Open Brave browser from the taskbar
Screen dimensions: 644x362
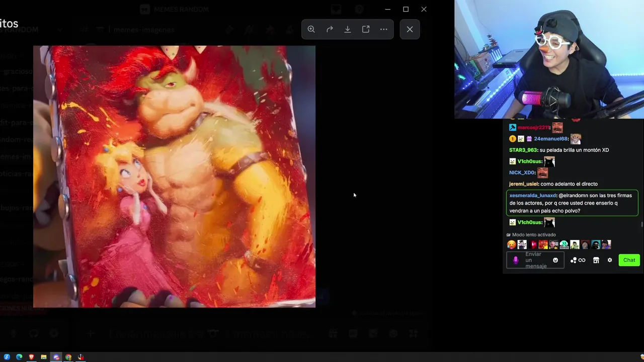point(31,357)
